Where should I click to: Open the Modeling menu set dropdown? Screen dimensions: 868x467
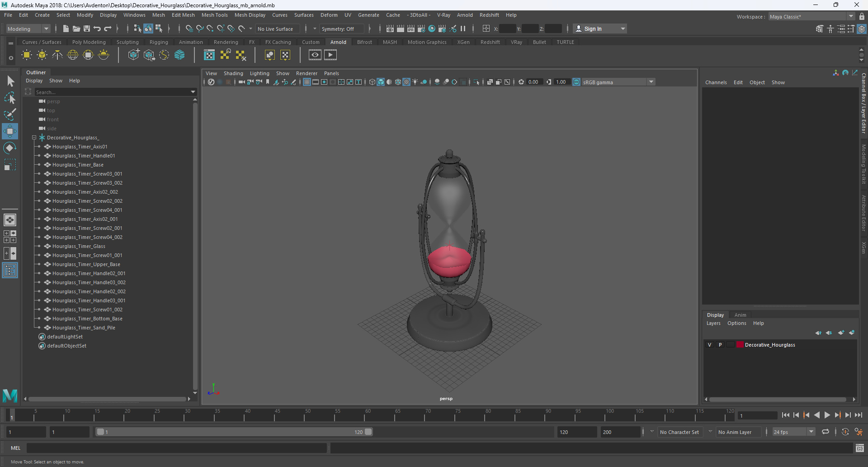pos(28,29)
